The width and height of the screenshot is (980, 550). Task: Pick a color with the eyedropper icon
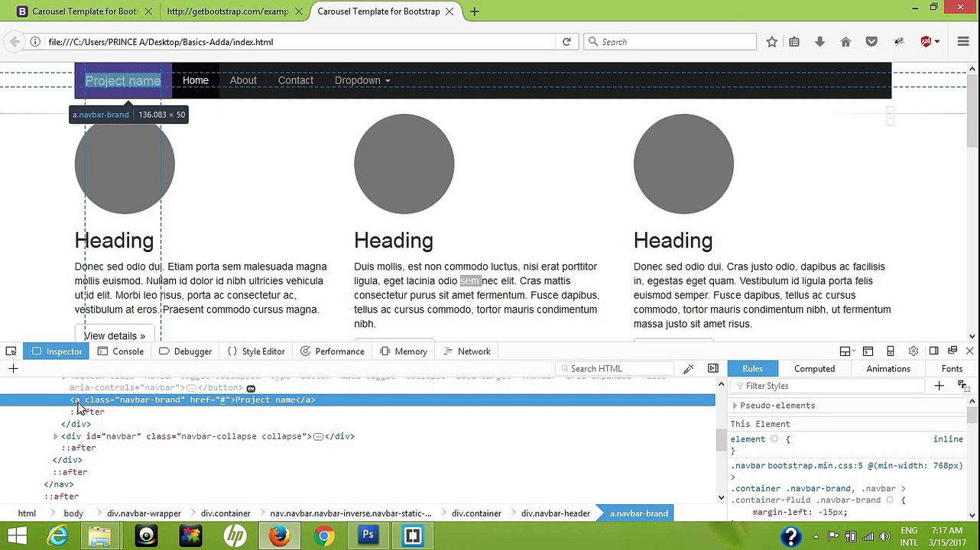point(688,369)
